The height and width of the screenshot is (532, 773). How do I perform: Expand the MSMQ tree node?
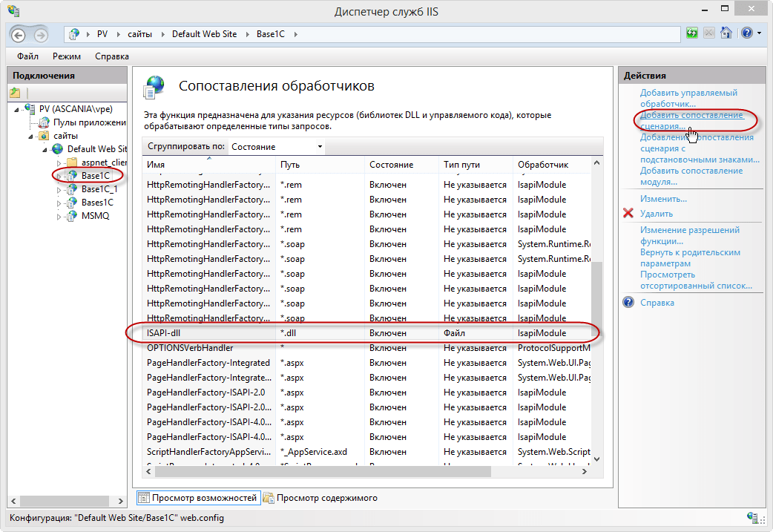point(59,216)
